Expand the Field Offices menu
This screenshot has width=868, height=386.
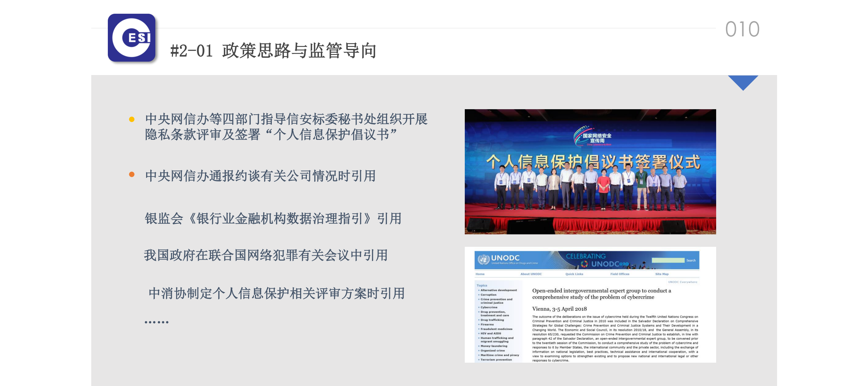620,274
